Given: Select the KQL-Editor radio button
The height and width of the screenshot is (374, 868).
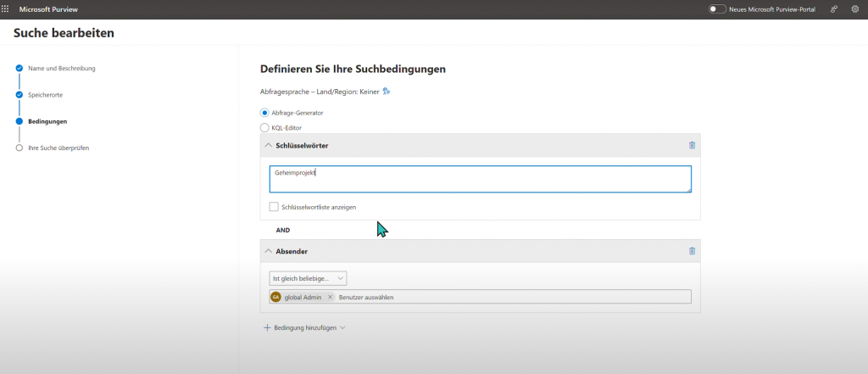Looking at the screenshot, I should (264, 128).
